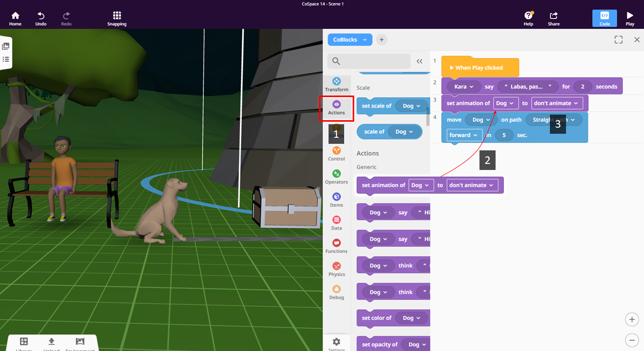Image resolution: width=644 pixels, height=351 pixels.
Task: Open the "don't animate" dropdown in script
Action: [x=557, y=103]
